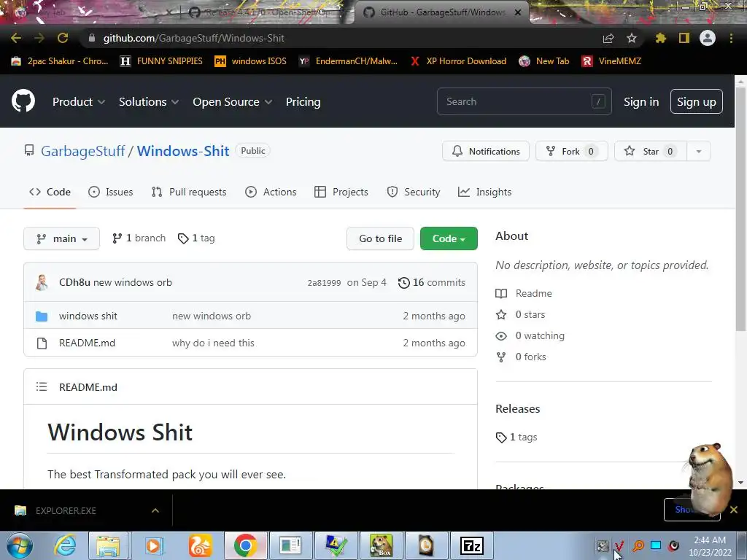Fork the repository
The height and width of the screenshot is (560, 747).
click(x=572, y=152)
